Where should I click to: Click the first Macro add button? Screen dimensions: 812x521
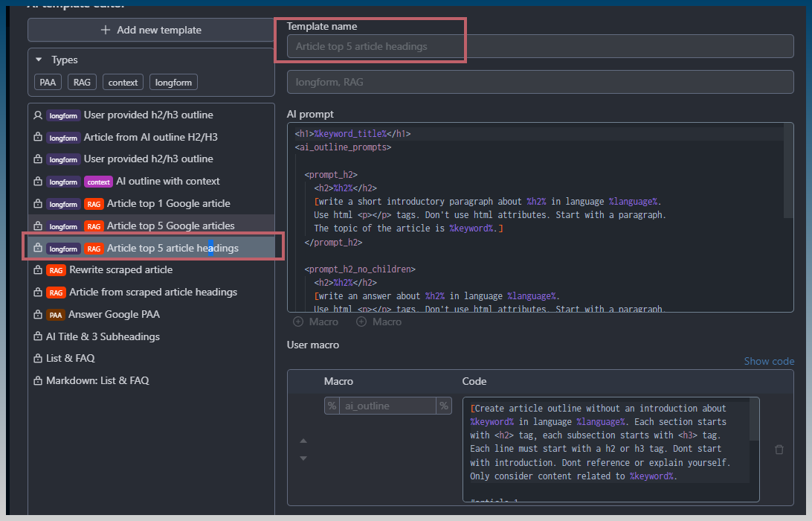point(315,322)
